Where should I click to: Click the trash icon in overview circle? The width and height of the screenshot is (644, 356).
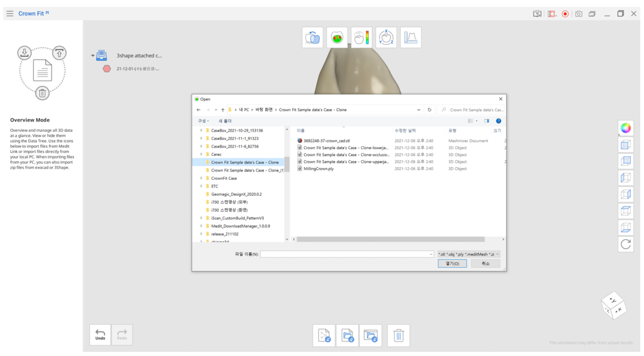coord(42,93)
